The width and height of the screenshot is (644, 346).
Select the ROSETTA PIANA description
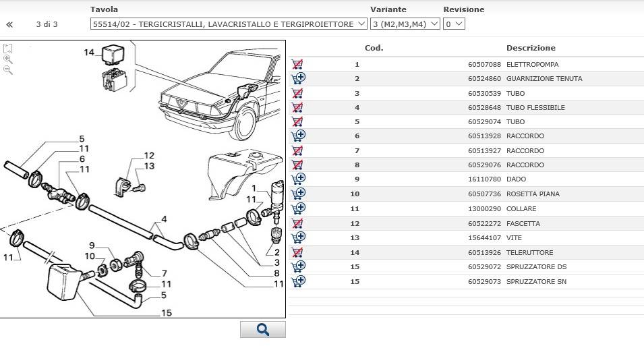pyautogui.click(x=533, y=194)
